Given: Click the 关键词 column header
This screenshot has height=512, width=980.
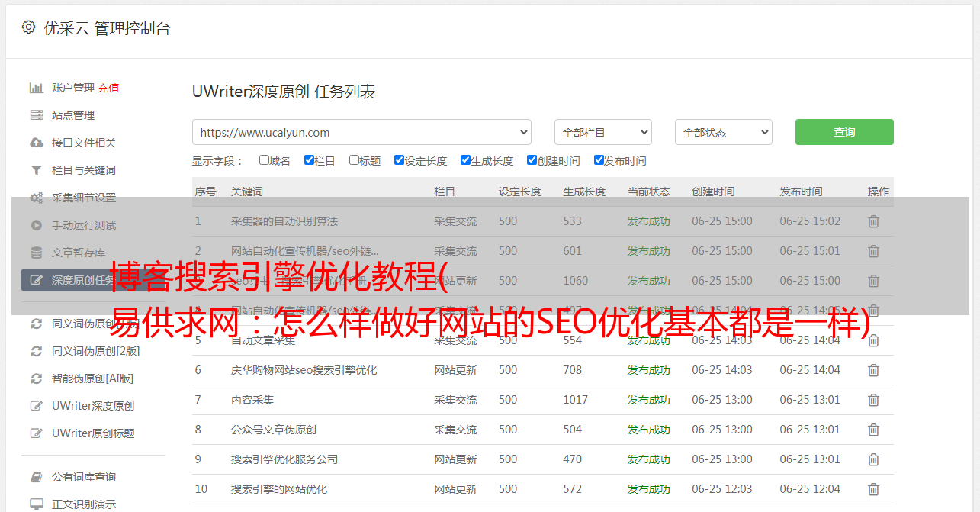Looking at the screenshot, I should 247,192.
